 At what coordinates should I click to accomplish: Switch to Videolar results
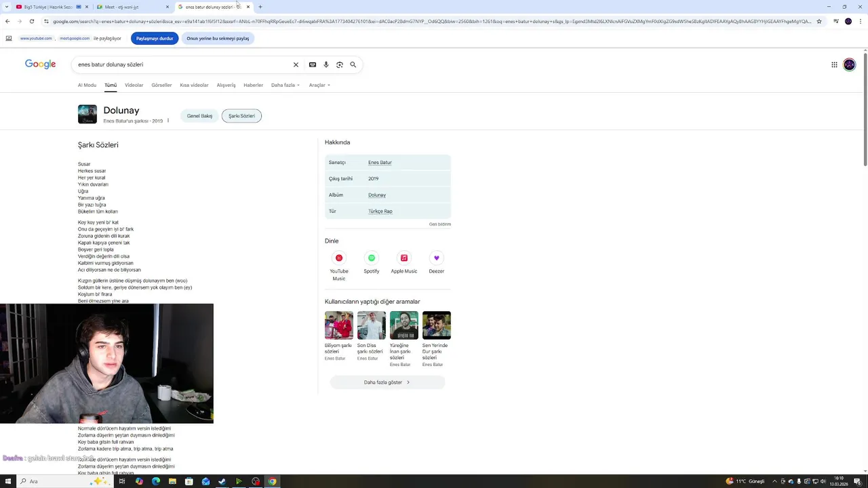pyautogui.click(x=134, y=85)
